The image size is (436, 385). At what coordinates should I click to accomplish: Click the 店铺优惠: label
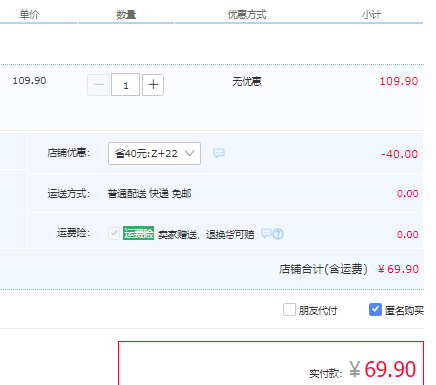coord(68,153)
